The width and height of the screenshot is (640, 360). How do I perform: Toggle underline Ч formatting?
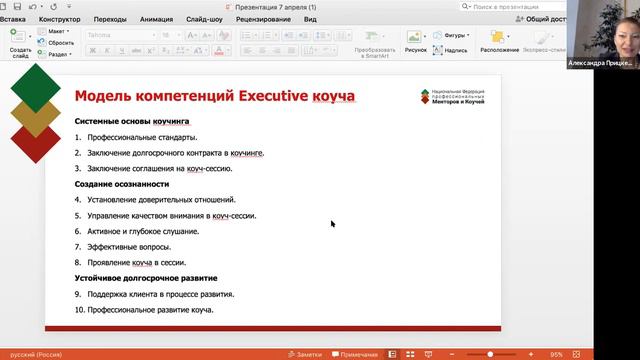pos(122,51)
